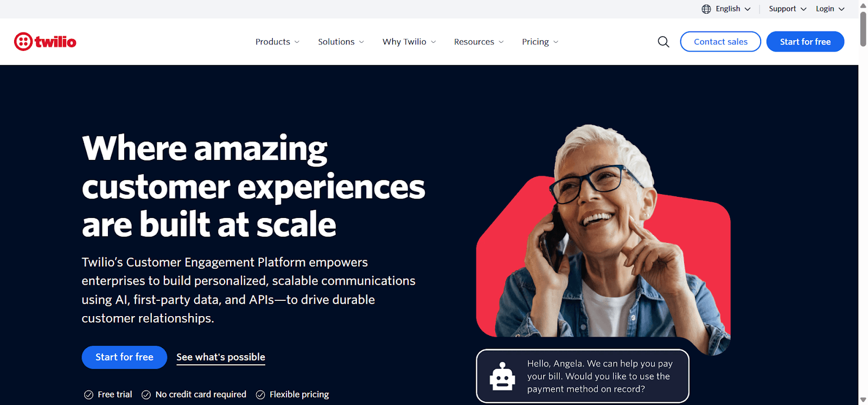Screen dimensions: 868x405
Task: Click the vertical page scrollbar thumb
Action: tap(863, 29)
